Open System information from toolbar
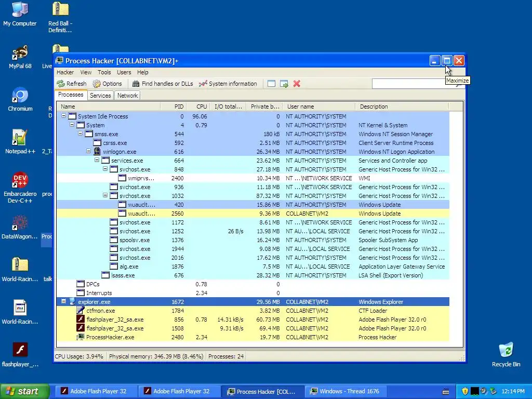 pos(228,84)
